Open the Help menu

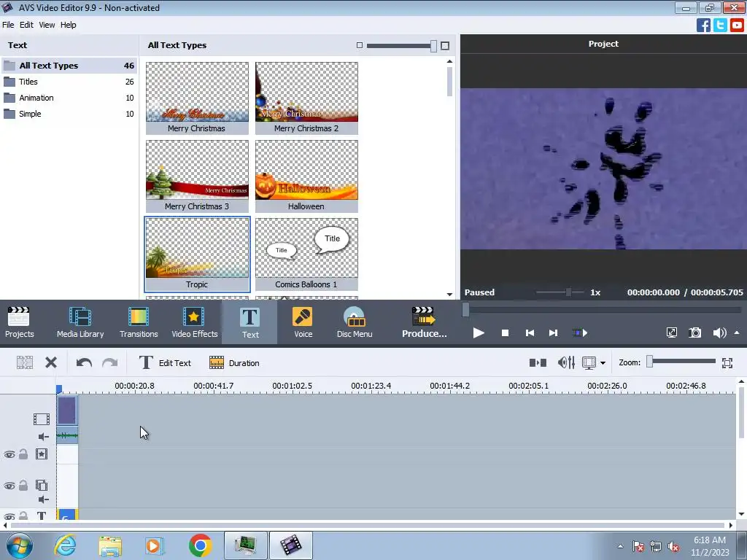point(68,25)
